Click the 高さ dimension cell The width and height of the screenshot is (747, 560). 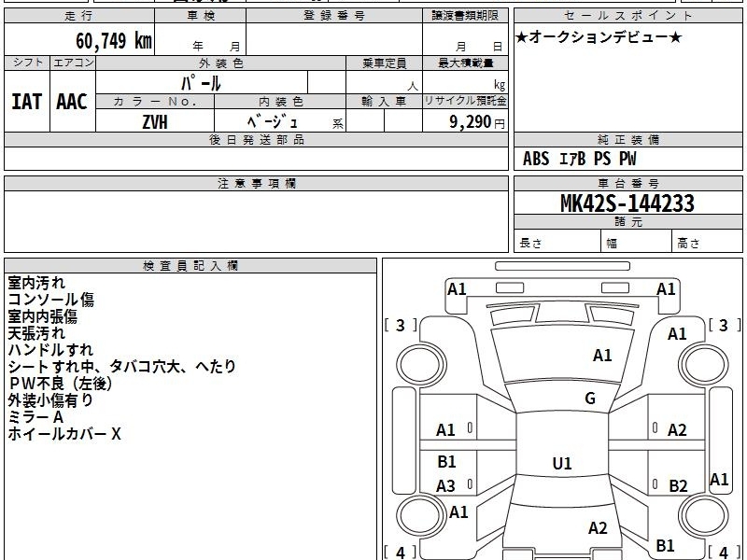tap(707, 242)
